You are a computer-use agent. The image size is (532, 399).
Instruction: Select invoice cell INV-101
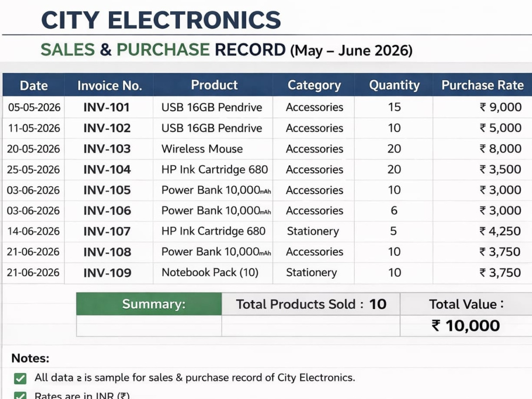click(x=106, y=107)
